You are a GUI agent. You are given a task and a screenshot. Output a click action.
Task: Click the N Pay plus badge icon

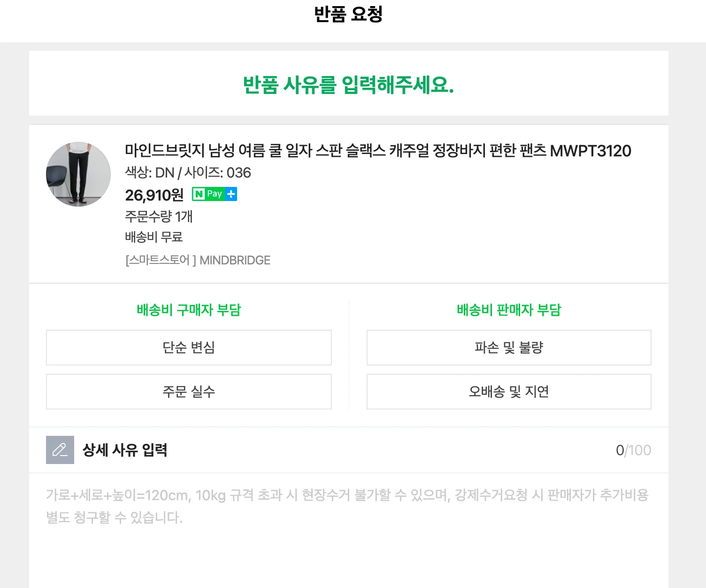[215, 194]
